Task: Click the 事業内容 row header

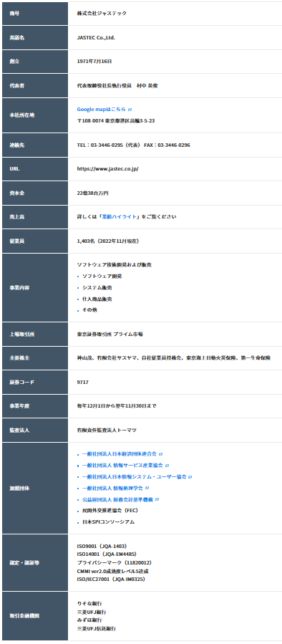Action: click(x=34, y=287)
